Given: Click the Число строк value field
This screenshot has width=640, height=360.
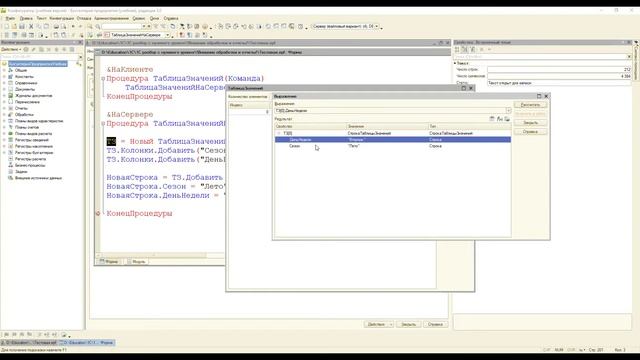Looking at the screenshot, I should tap(559, 70).
